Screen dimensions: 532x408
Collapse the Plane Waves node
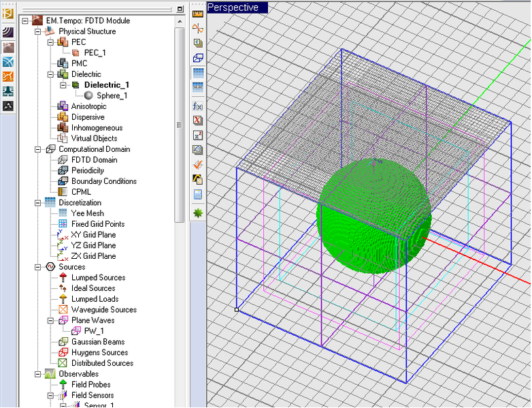pyautogui.click(x=50, y=320)
